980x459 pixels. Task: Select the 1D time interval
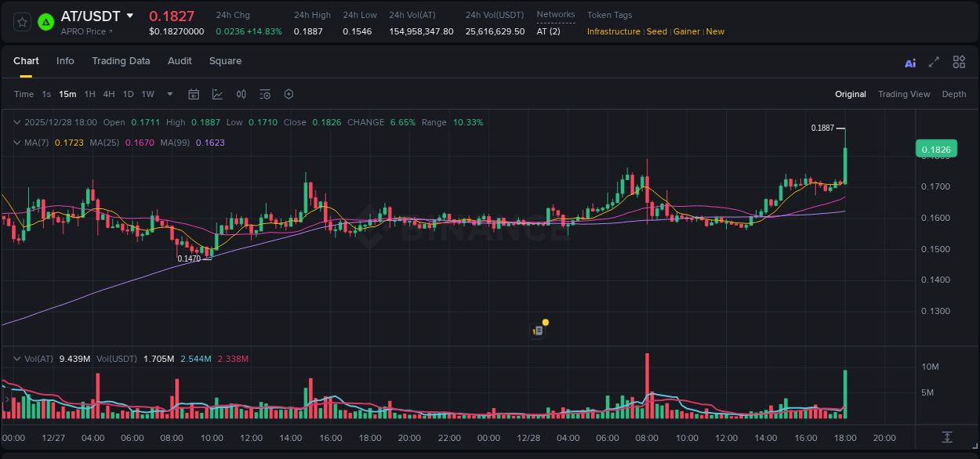(128, 94)
